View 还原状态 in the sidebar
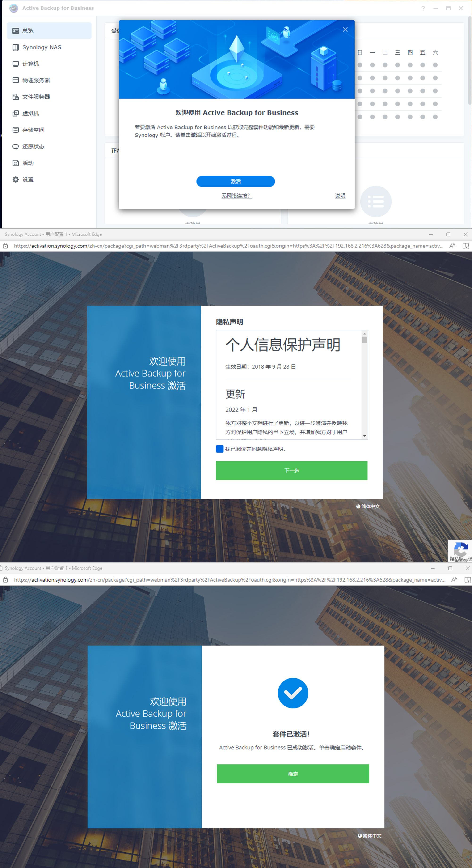The height and width of the screenshot is (868, 472). (33, 146)
